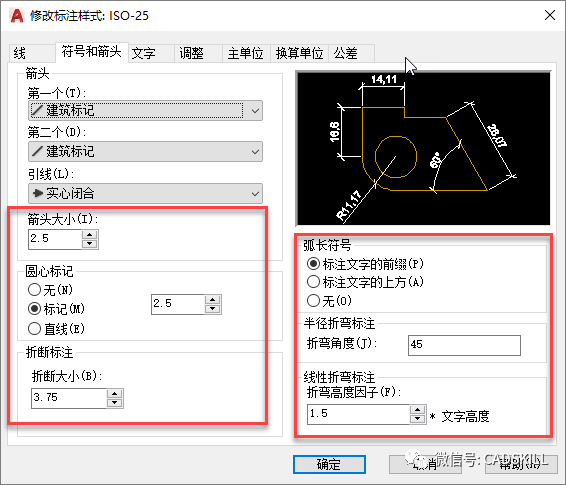Click the 折弯角度(J) input field

464,345
